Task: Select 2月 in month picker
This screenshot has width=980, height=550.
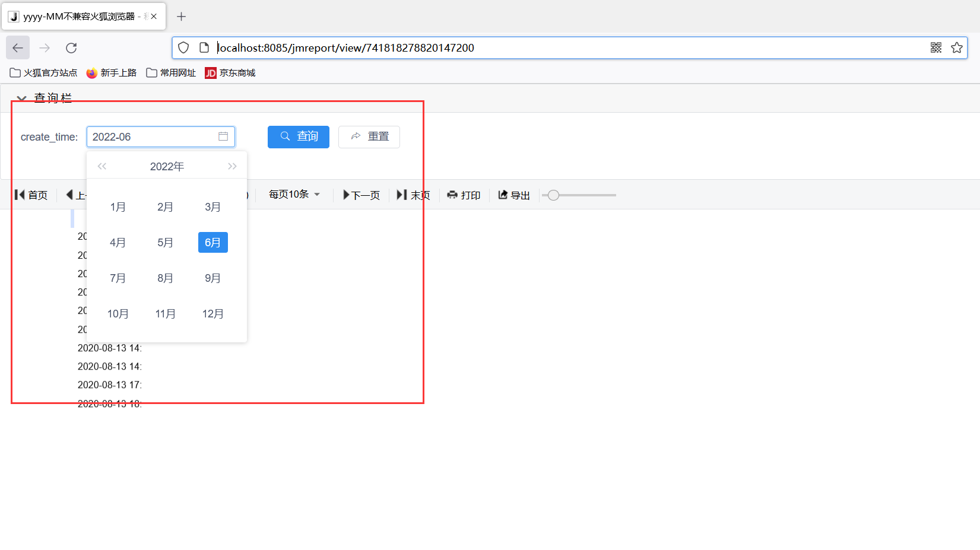Action: [x=166, y=207]
